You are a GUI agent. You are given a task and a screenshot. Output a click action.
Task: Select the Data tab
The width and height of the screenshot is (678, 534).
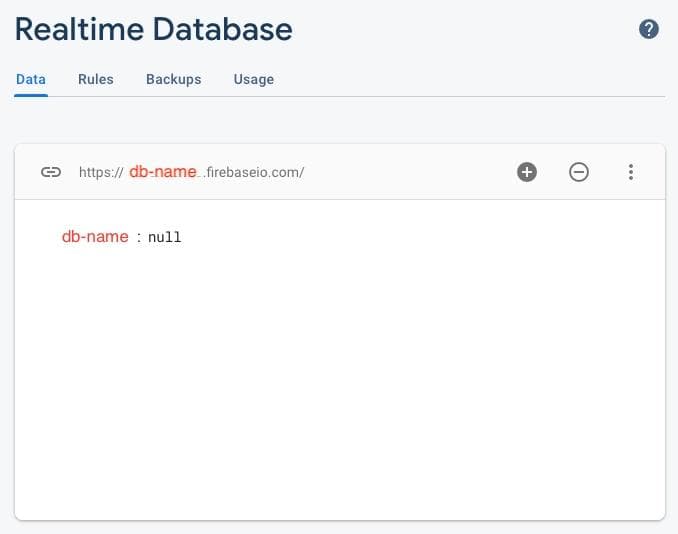(31, 79)
